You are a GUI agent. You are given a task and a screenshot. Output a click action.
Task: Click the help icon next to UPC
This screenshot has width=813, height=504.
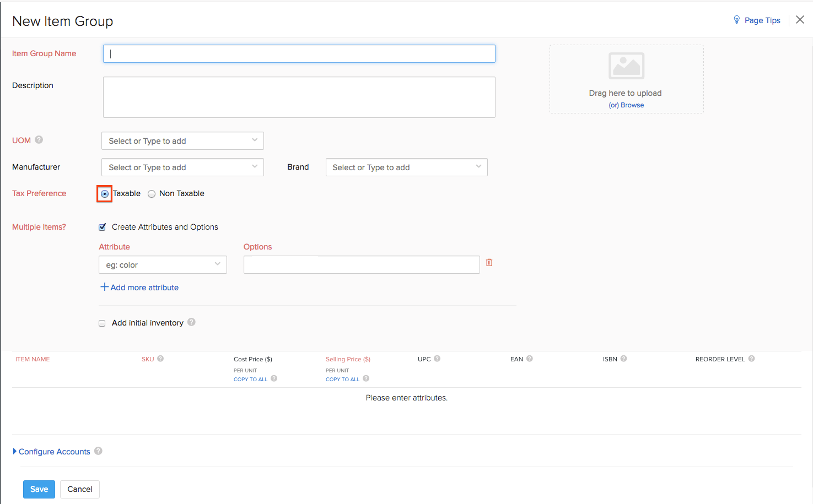[x=437, y=359]
